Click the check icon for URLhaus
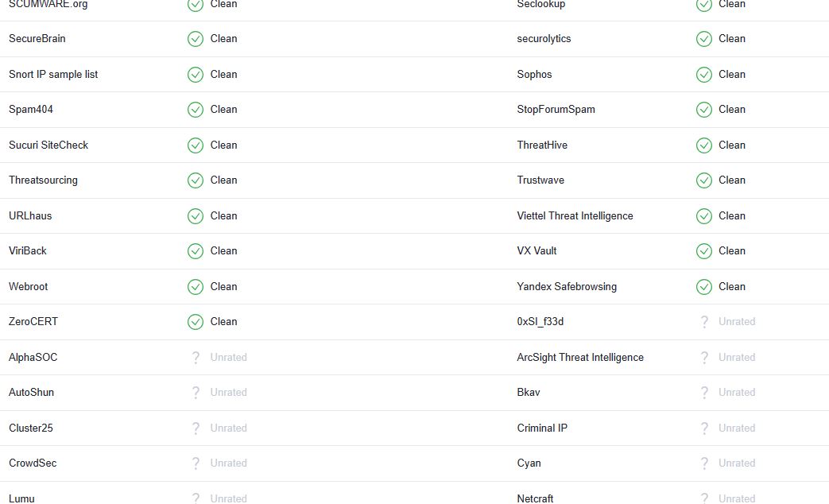This screenshot has height=504, width=829. [195, 216]
